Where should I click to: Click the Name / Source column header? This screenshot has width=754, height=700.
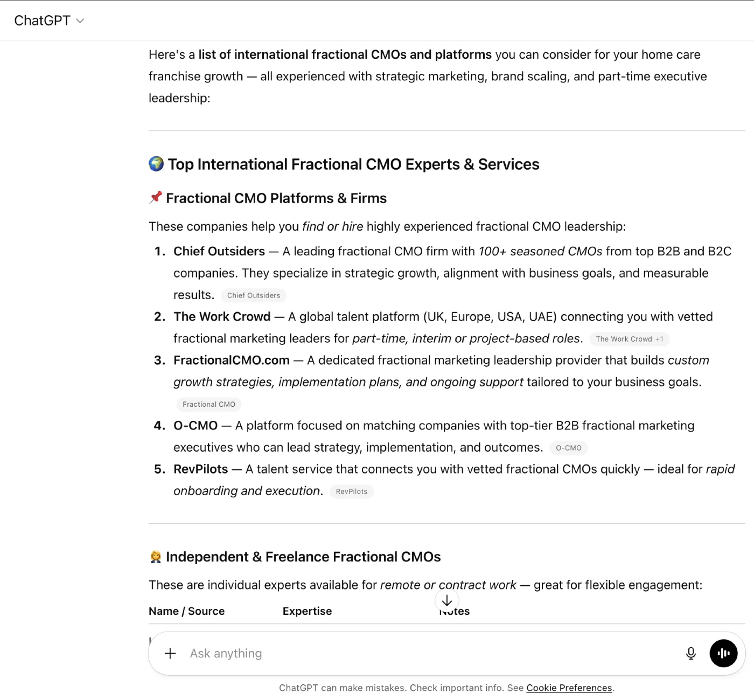(186, 611)
